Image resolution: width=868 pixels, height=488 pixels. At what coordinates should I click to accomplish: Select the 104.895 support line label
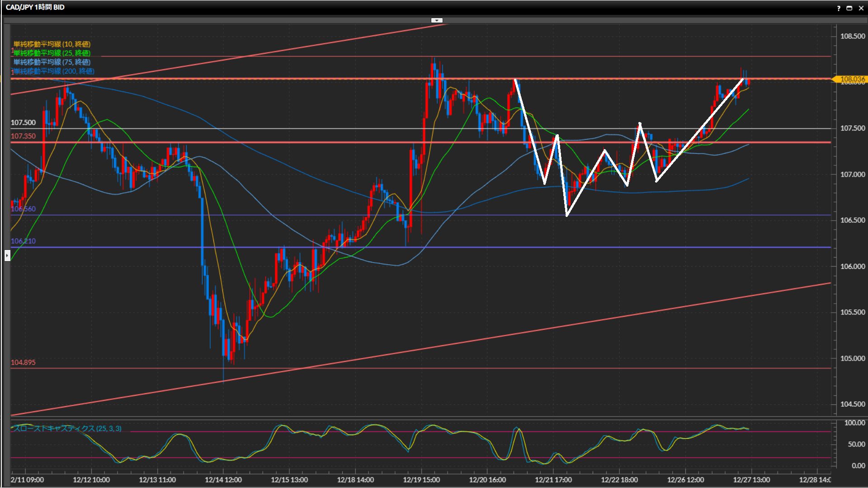point(23,362)
